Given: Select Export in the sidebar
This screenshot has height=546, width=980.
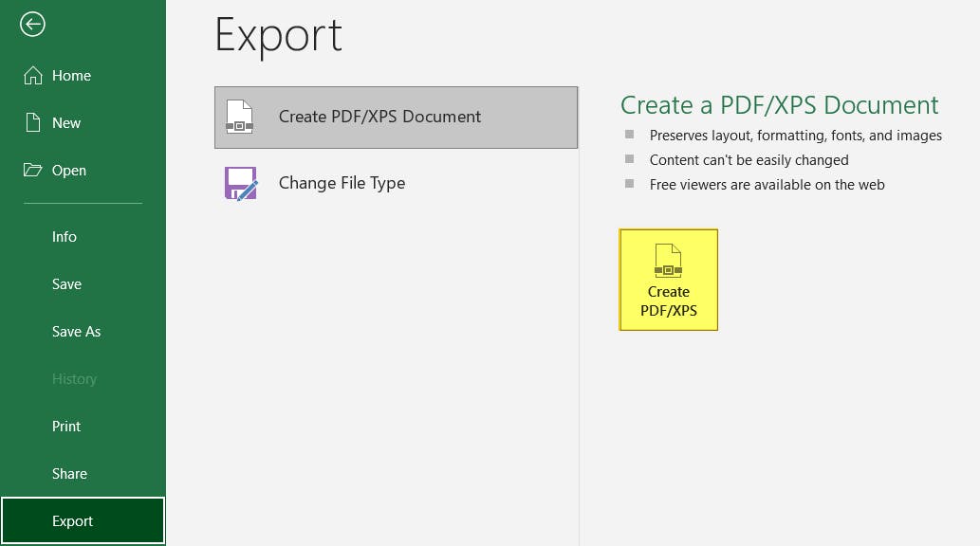Looking at the screenshot, I should 72,520.
